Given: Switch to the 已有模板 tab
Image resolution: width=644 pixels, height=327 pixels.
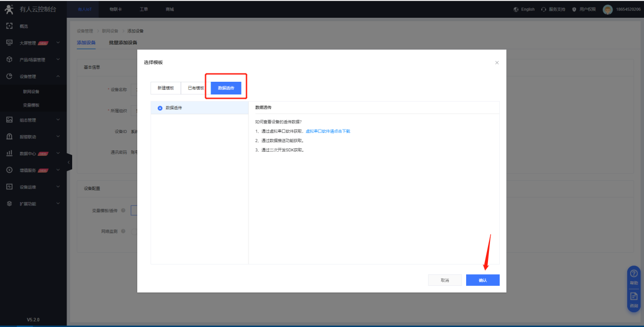Looking at the screenshot, I should [x=196, y=88].
